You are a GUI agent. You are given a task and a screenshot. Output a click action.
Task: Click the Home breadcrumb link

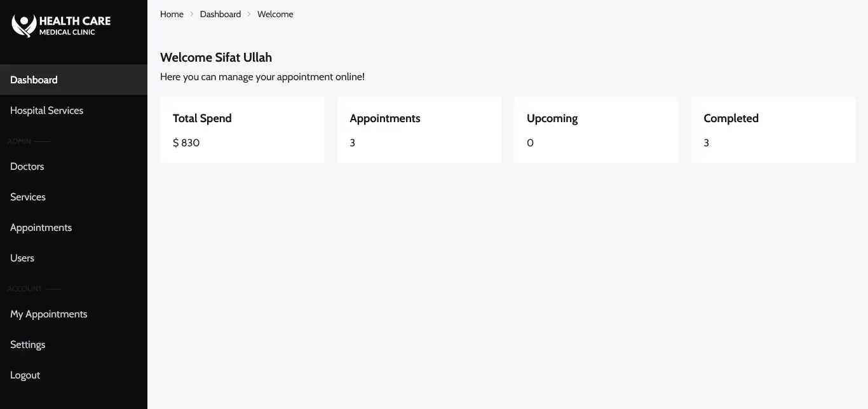pyautogui.click(x=172, y=14)
